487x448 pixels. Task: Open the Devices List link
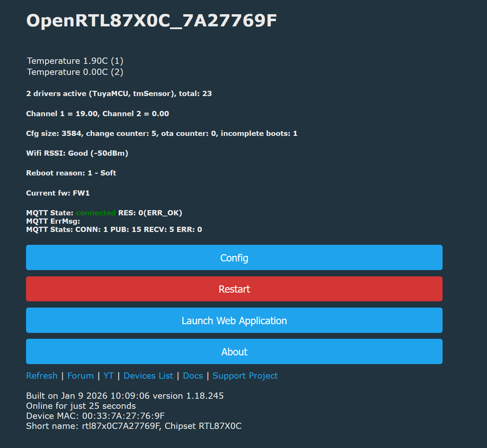148,376
